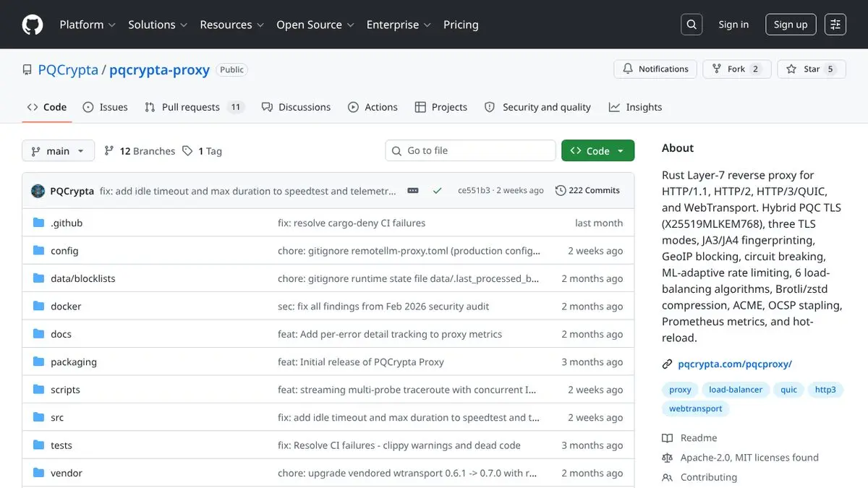Click inside the Go to file field

470,150
